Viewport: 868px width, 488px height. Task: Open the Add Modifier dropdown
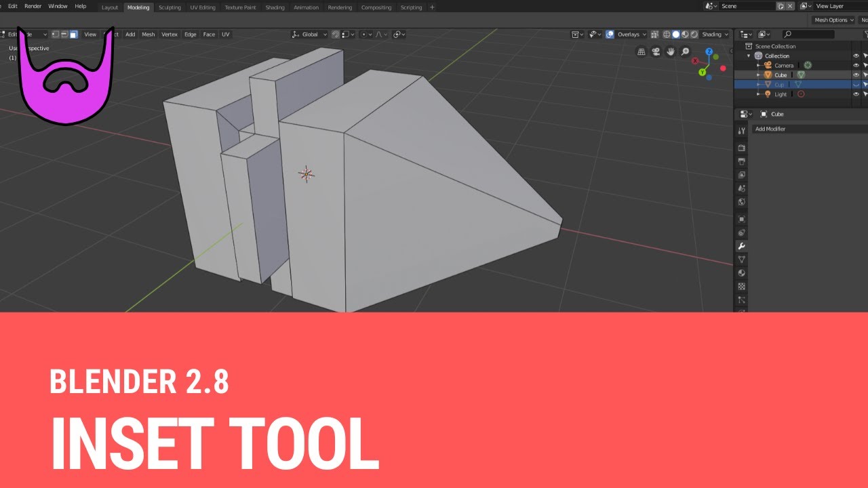(810, 129)
